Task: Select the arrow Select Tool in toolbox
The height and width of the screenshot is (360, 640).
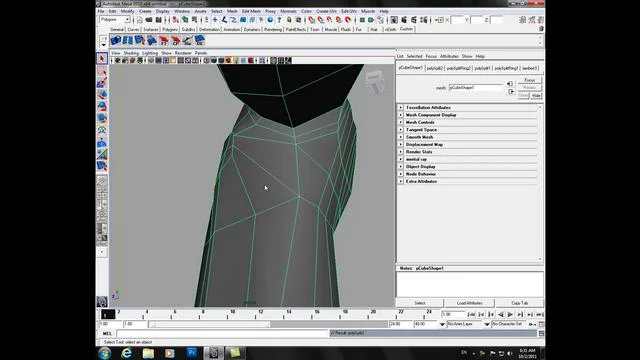Action: pos(102,59)
